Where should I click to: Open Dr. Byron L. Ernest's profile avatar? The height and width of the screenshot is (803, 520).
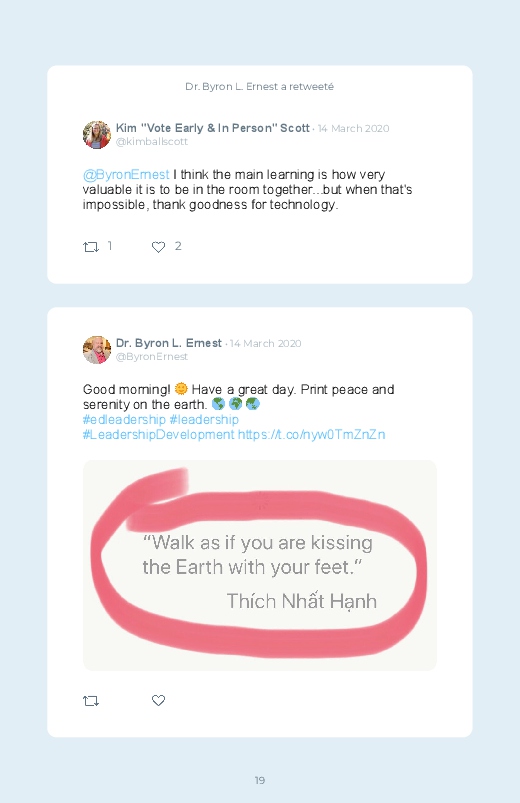pyautogui.click(x=97, y=350)
